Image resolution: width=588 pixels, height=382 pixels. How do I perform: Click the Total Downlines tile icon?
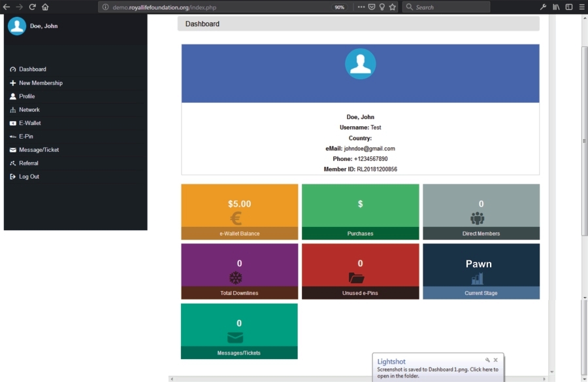(x=236, y=278)
